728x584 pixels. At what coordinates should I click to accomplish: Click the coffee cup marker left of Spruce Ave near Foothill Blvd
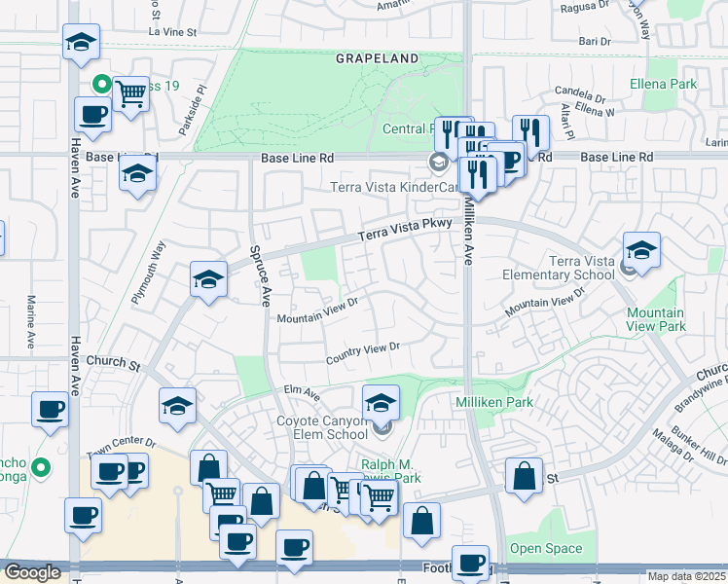(237, 543)
